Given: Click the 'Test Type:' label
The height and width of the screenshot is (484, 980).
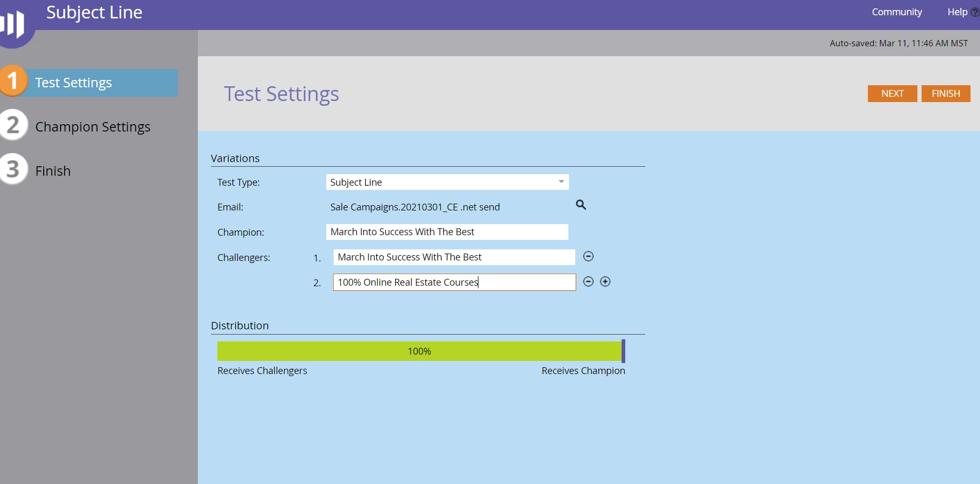Looking at the screenshot, I should pos(238,183).
